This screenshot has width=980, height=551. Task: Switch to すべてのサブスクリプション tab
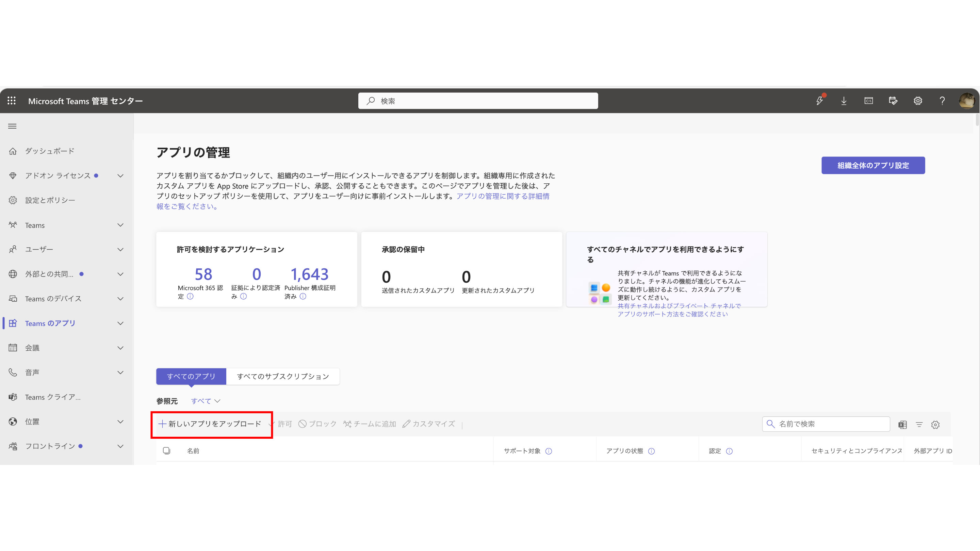[283, 376]
